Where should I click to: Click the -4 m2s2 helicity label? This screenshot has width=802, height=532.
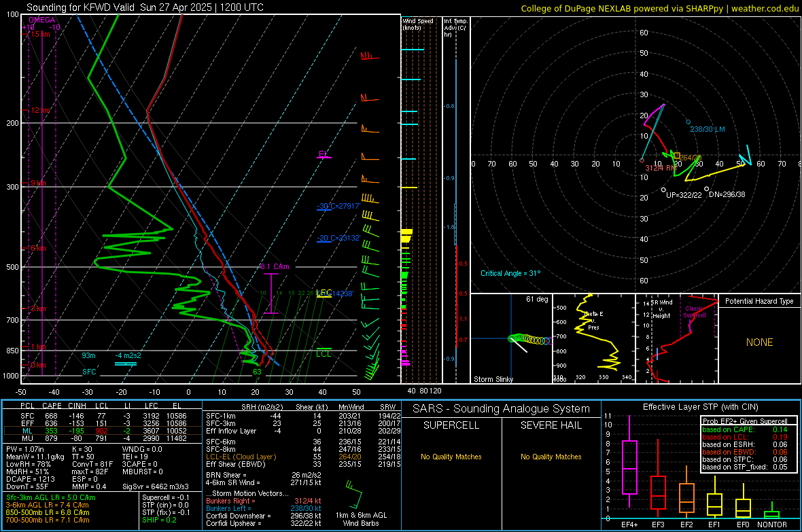(x=128, y=355)
